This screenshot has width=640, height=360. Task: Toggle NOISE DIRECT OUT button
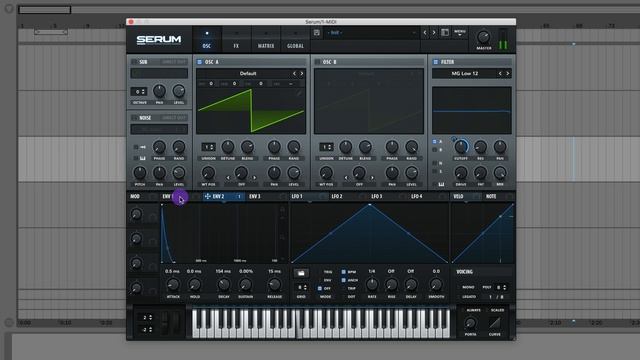coord(174,118)
